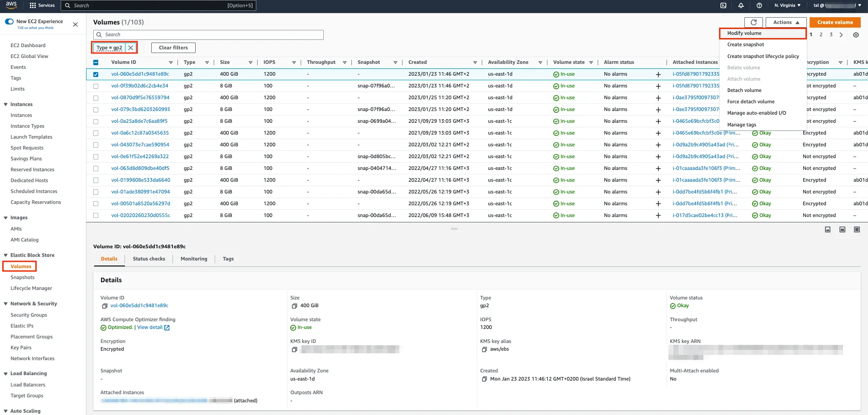Viewport: 868px width, 415px height.
Task: Click the Create volume button
Action: click(x=835, y=22)
